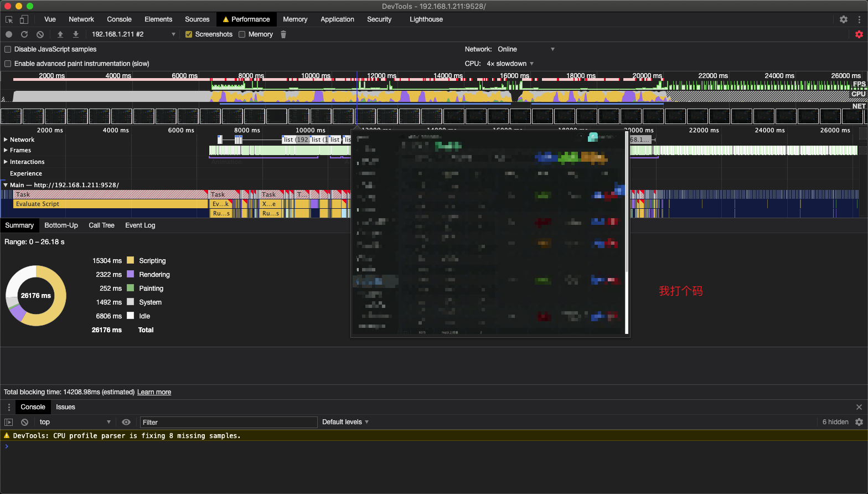Open the red capture settings gear
This screenshot has width=868, height=494.
[859, 34]
